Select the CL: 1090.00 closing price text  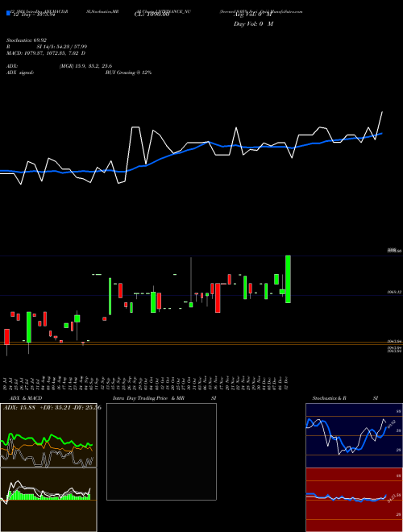pos(154,15)
